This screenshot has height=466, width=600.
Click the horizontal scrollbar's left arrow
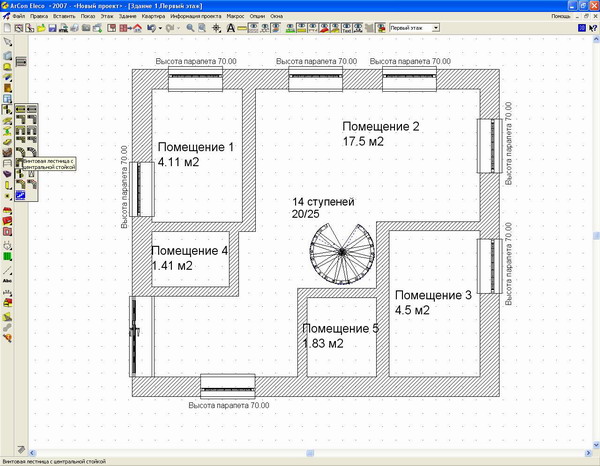pyautogui.click(x=32, y=453)
